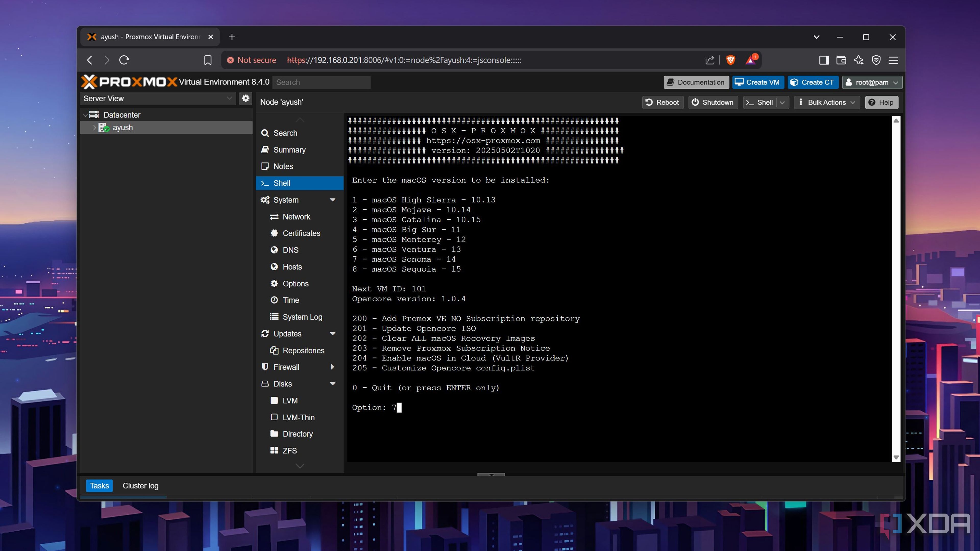Open the Notes panel
Image resolution: width=980 pixels, height=551 pixels.
pos(300,167)
